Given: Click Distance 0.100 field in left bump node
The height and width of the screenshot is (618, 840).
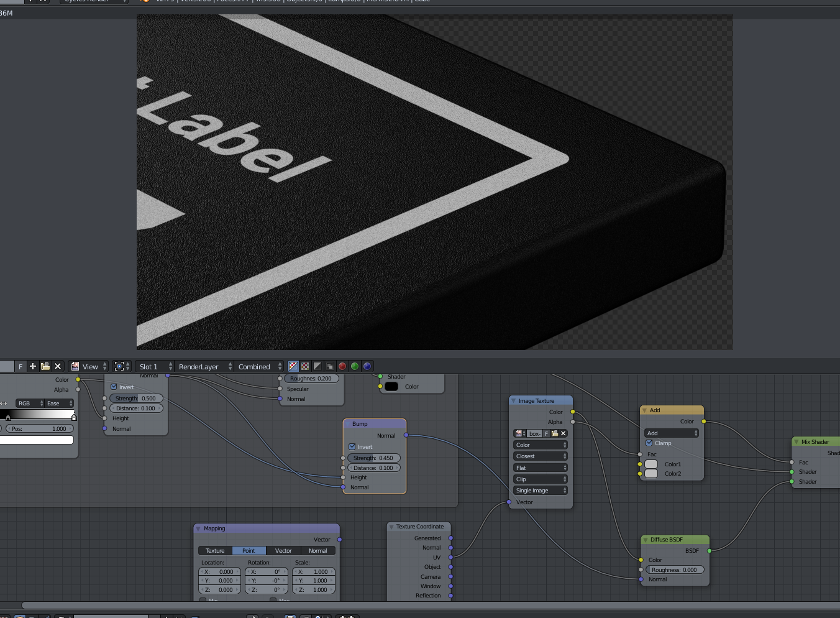Looking at the screenshot, I should (x=136, y=408).
